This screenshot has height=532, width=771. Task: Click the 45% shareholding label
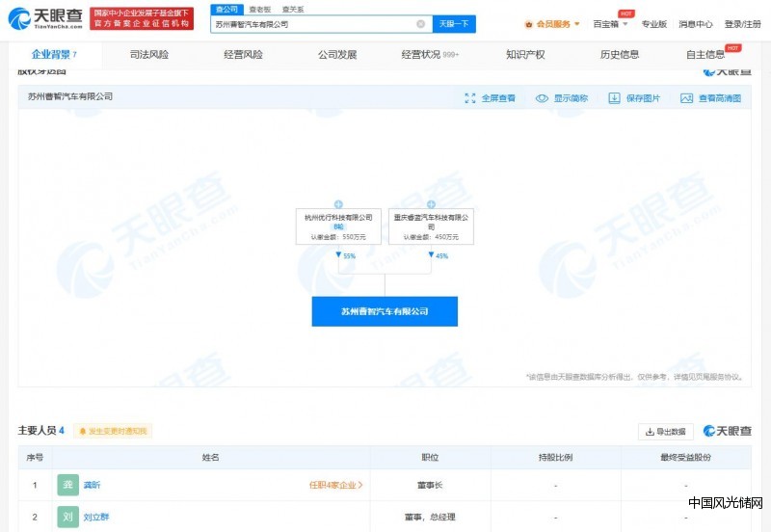(441, 255)
